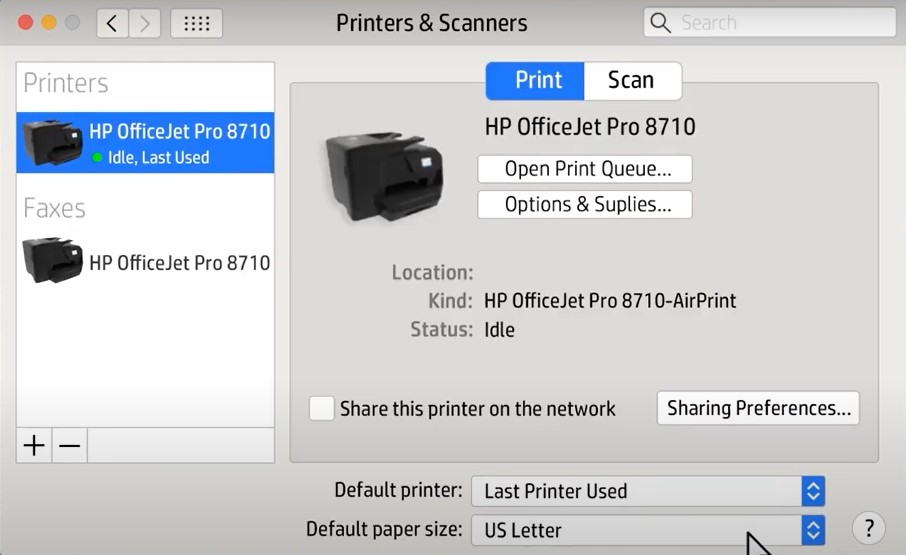Open the help question mark button
906x555 pixels.
coord(868,528)
